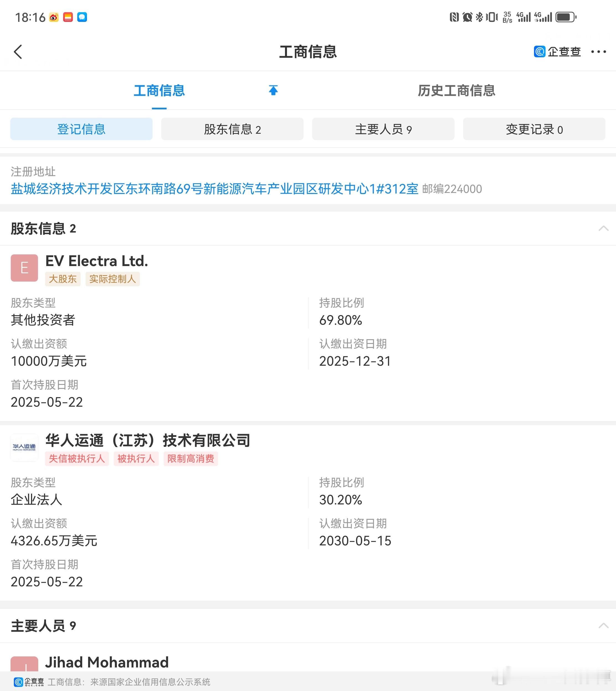616x691 pixels.
Task: Select the 登记信息 section chip
Action: [x=81, y=129]
